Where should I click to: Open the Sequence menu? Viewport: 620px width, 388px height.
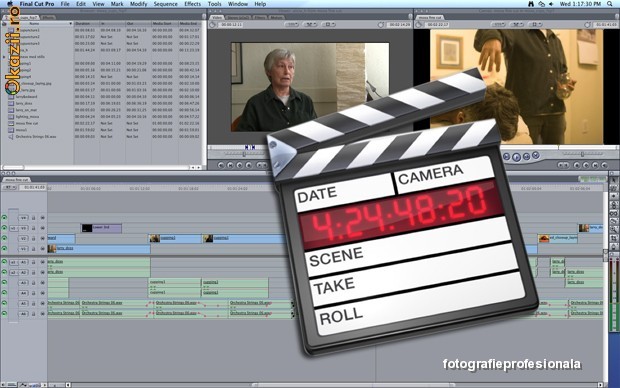click(x=165, y=4)
